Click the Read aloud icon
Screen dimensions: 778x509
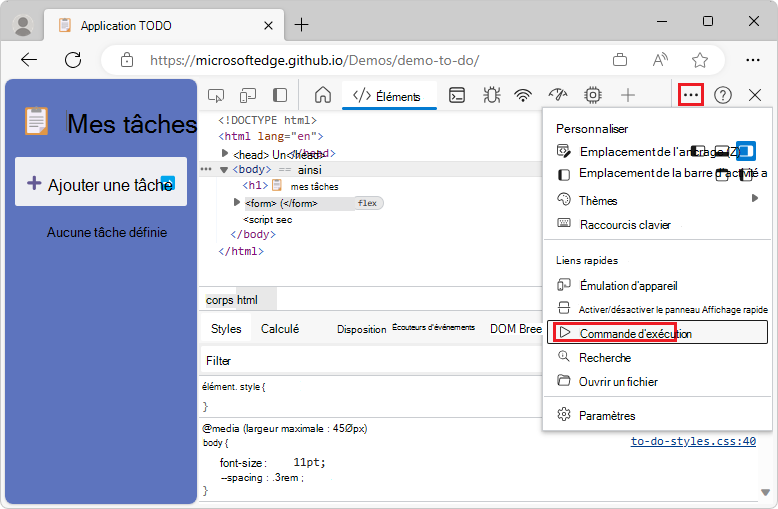pyautogui.click(x=660, y=60)
